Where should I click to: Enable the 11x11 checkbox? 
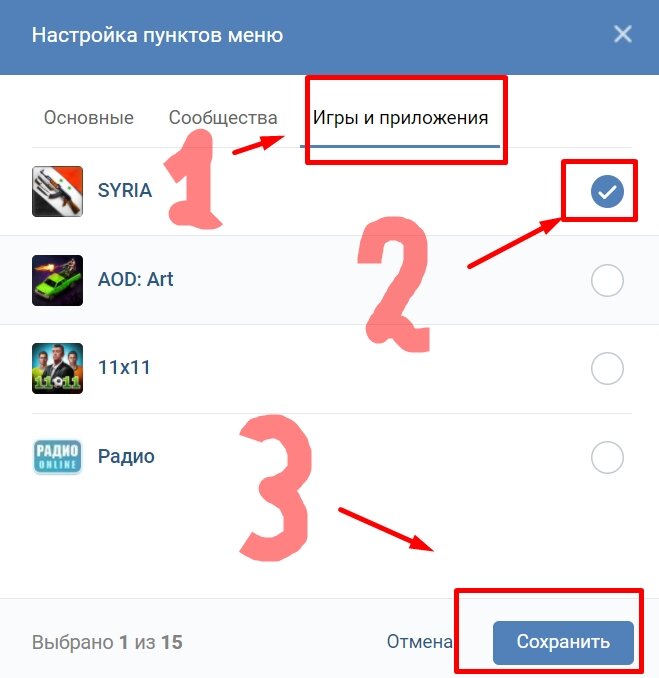click(x=607, y=368)
